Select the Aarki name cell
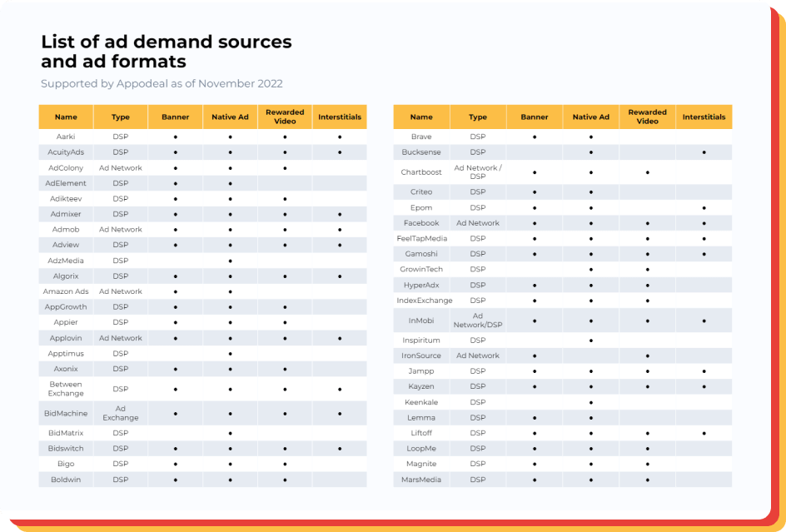 coord(66,137)
